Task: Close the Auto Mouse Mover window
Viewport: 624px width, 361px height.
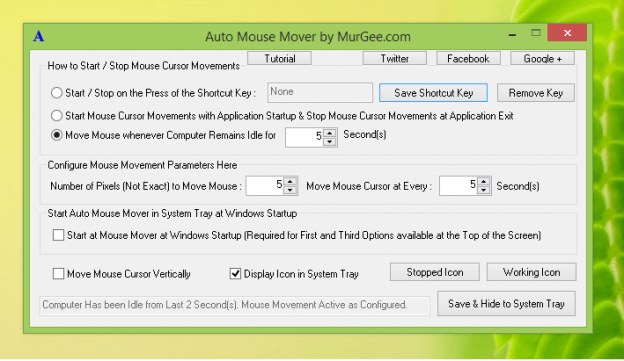Action: click(x=567, y=33)
